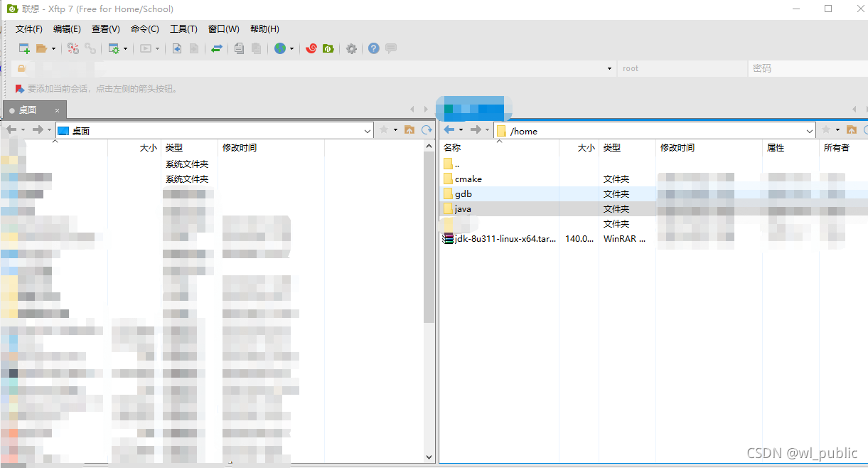Click the lock icon in address bar
This screenshot has width=868, height=468.
pos(21,68)
